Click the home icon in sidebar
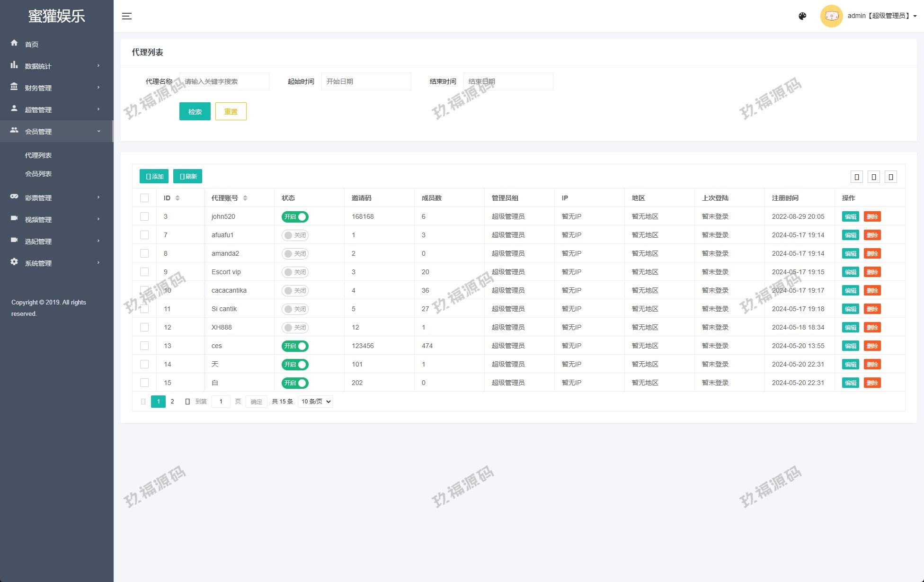The image size is (924, 582). tap(14, 43)
